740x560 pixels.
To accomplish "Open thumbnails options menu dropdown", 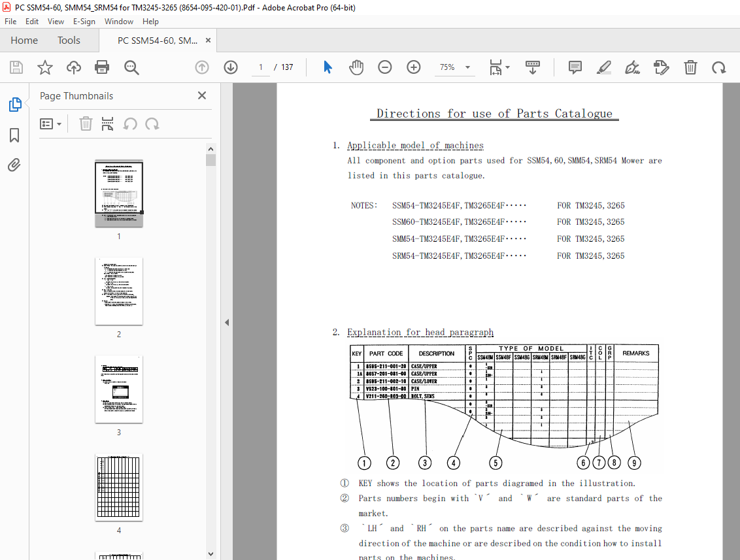I will tap(50, 124).
